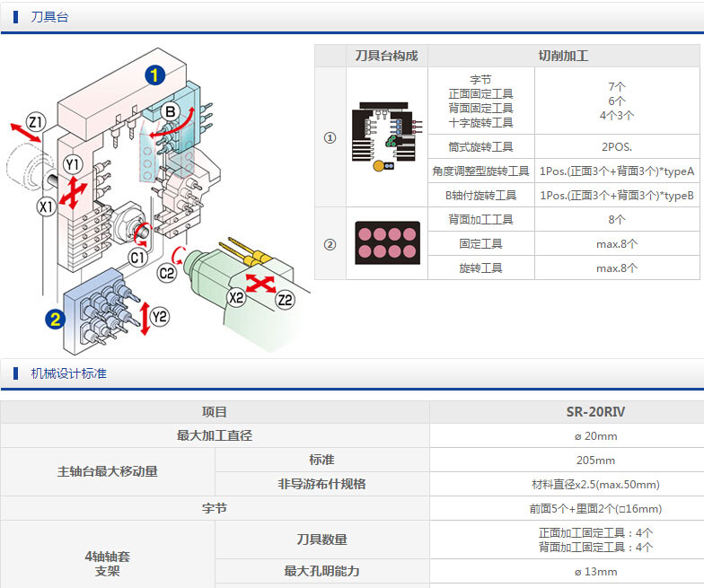The width and height of the screenshot is (704, 588).
Task: Click the X1 axis label
Action: click(46, 206)
